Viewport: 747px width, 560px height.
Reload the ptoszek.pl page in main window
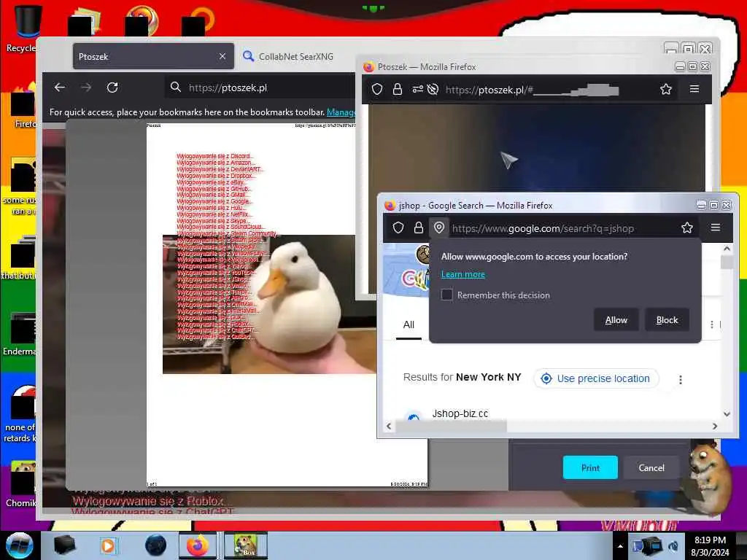pos(112,87)
